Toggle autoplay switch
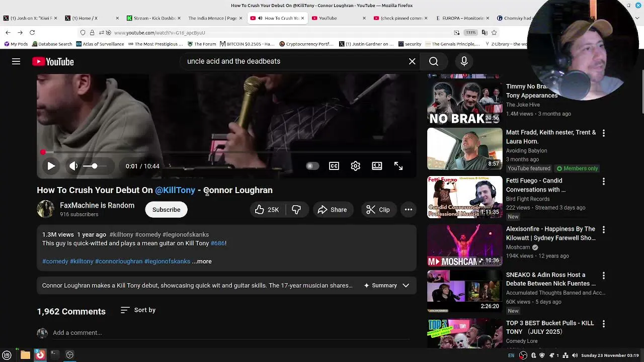 tap(312, 166)
